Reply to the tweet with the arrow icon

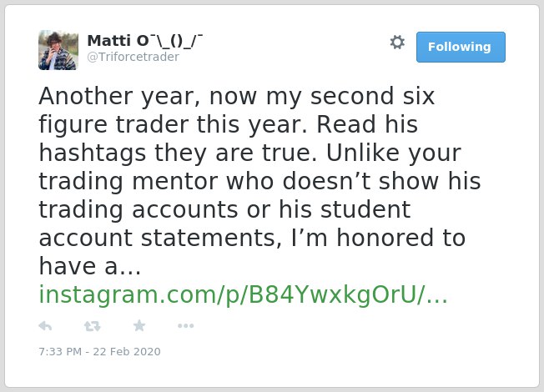tap(45, 326)
